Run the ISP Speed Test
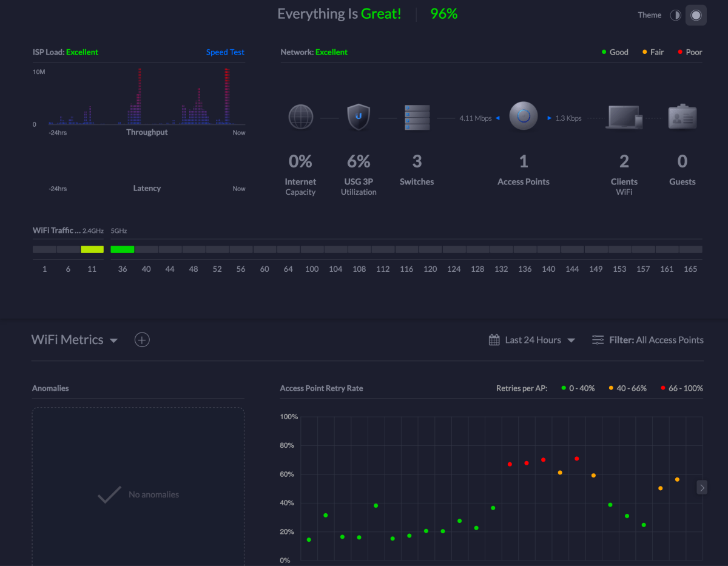This screenshot has height=566, width=728. pyautogui.click(x=225, y=52)
